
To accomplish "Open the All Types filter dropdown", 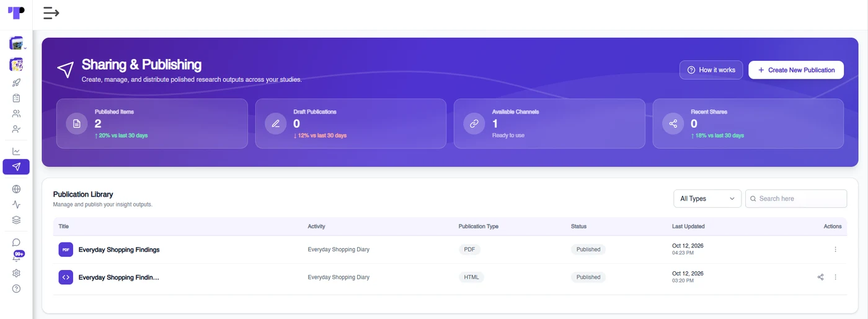I will tap(707, 199).
